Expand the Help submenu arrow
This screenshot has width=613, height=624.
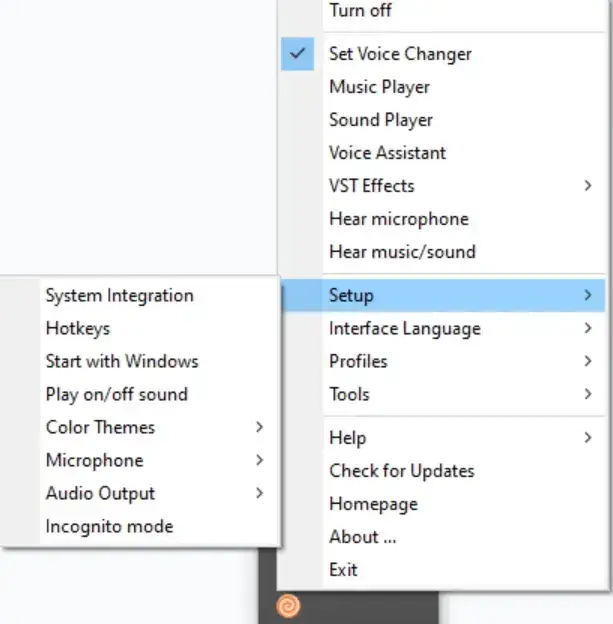tap(588, 438)
